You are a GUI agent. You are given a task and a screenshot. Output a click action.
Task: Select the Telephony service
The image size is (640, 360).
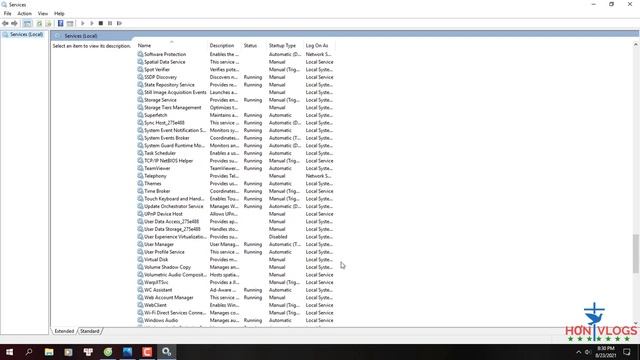tap(155, 176)
